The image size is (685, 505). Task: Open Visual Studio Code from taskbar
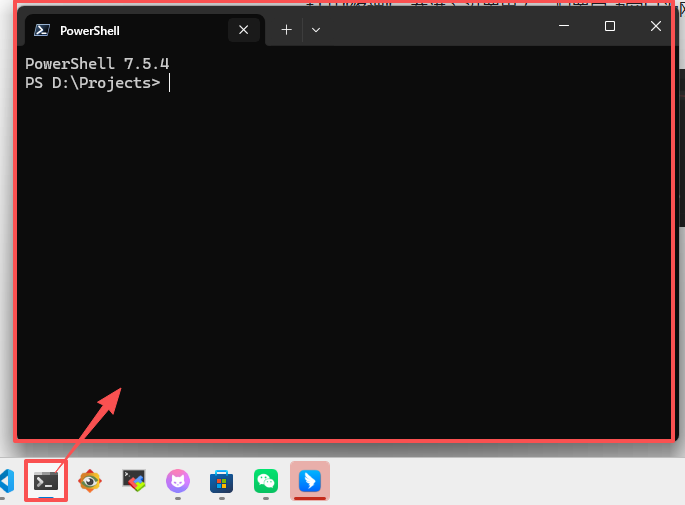[7, 481]
